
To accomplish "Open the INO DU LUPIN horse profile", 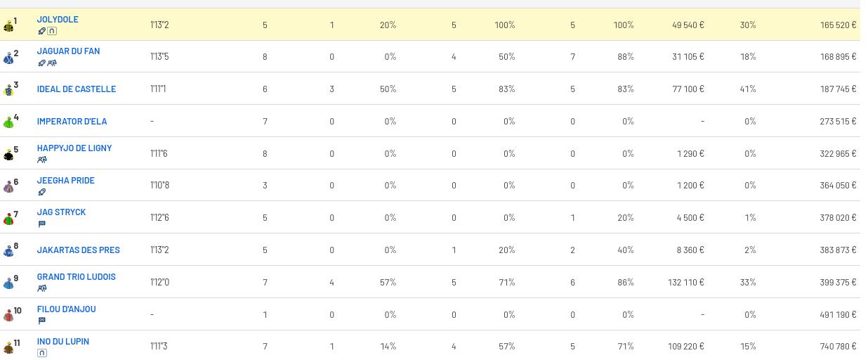I will pos(63,342).
